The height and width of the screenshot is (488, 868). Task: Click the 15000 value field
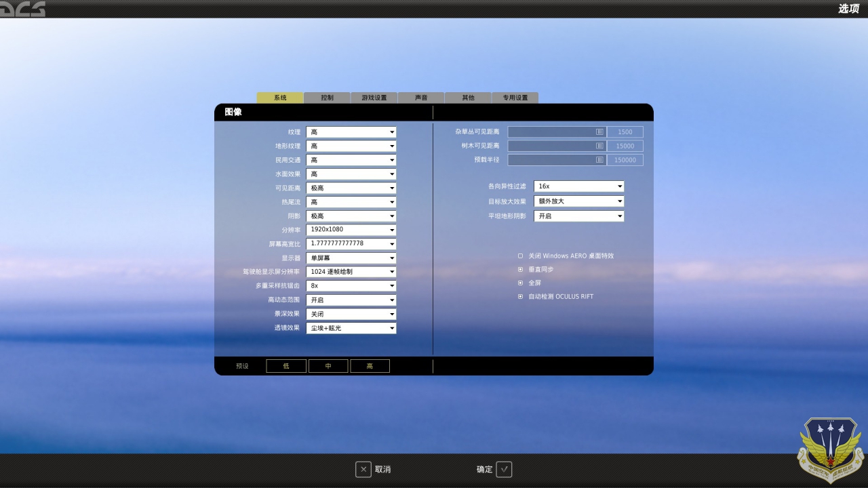pos(625,146)
